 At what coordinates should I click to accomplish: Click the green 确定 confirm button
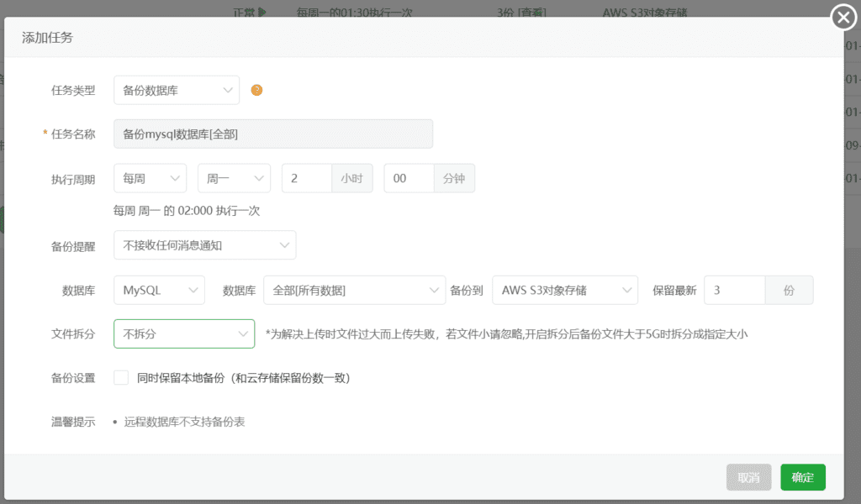click(x=802, y=477)
